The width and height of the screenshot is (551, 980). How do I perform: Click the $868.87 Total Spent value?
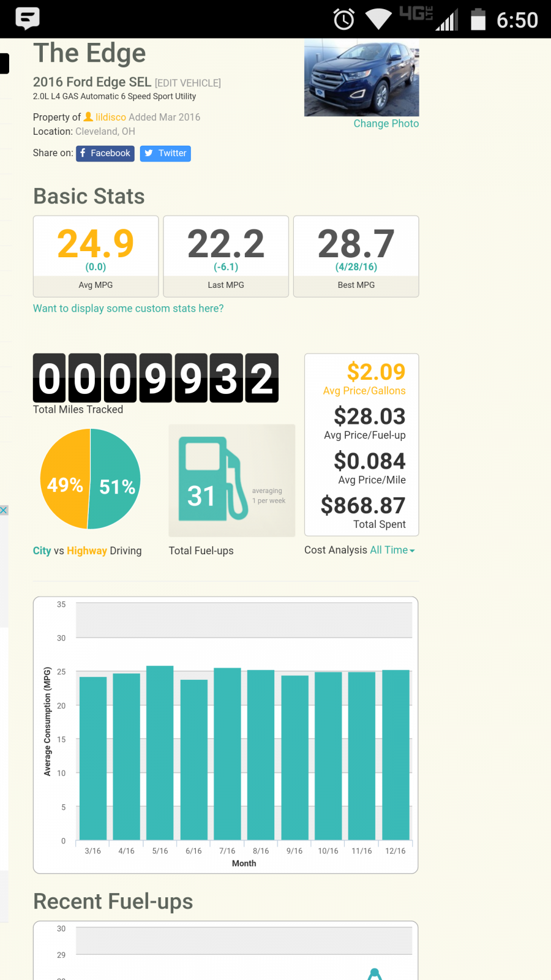363,506
